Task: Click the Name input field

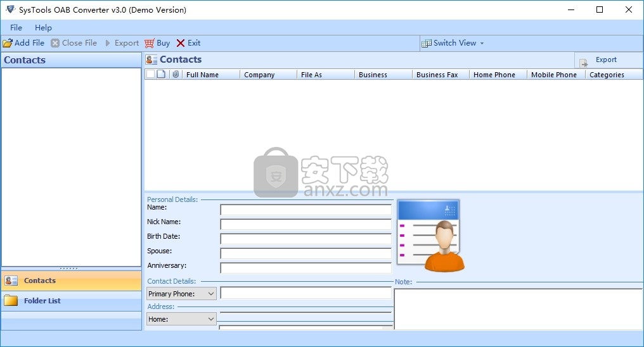Action: 306,210
